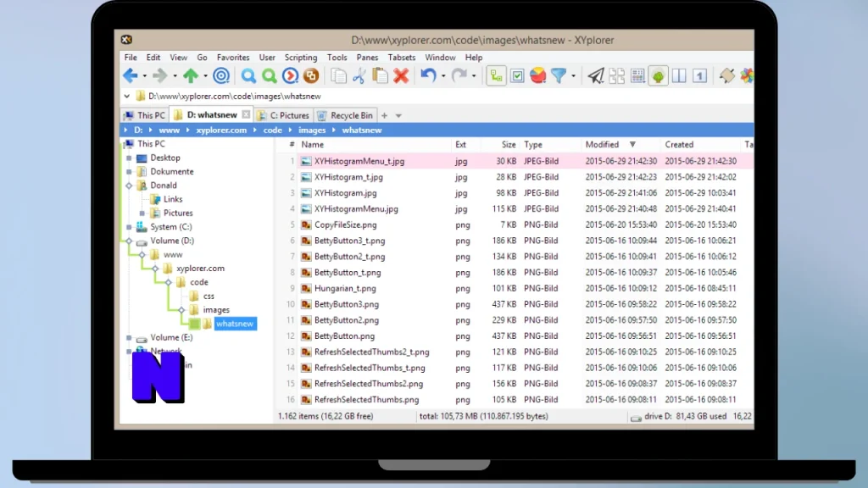Open the tab list dropdown arrow
868x488 pixels.
[x=398, y=115]
